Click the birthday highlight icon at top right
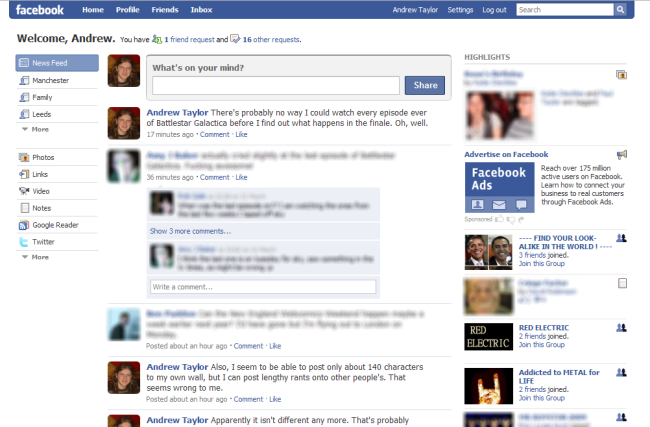 [621, 75]
